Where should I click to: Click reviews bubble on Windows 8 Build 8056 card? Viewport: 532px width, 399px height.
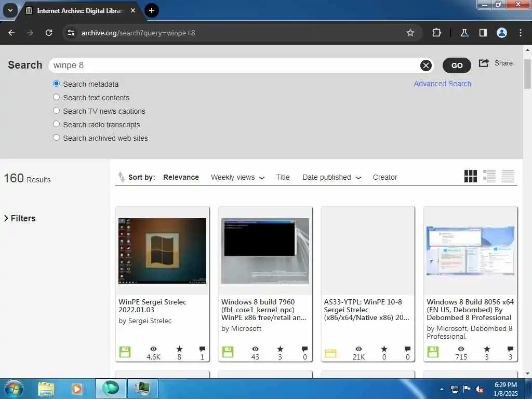tap(510, 349)
